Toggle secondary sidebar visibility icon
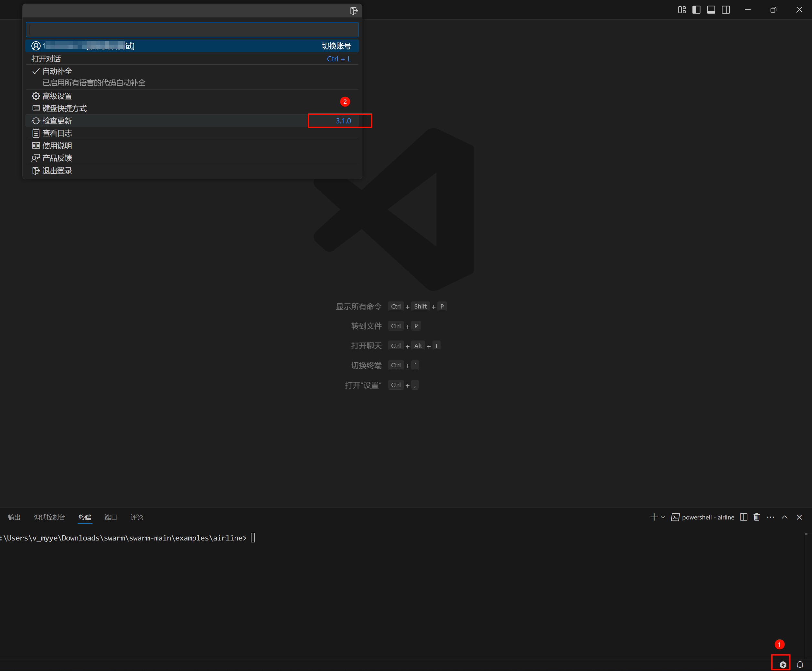 click(x=726, y=10)
